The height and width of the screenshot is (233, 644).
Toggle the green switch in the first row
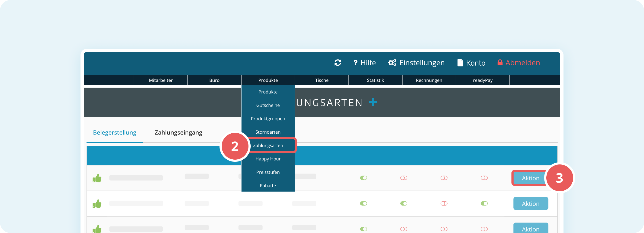364,178
